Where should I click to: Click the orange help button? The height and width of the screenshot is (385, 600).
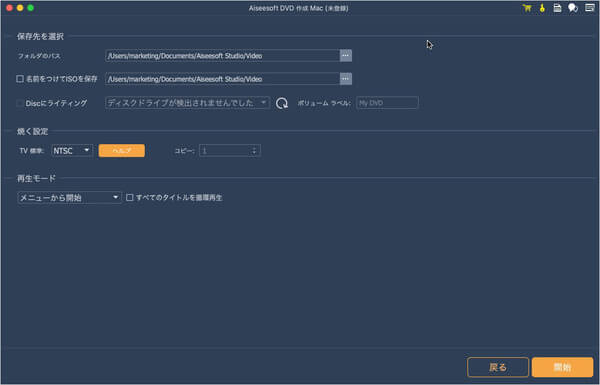(122, 150)
